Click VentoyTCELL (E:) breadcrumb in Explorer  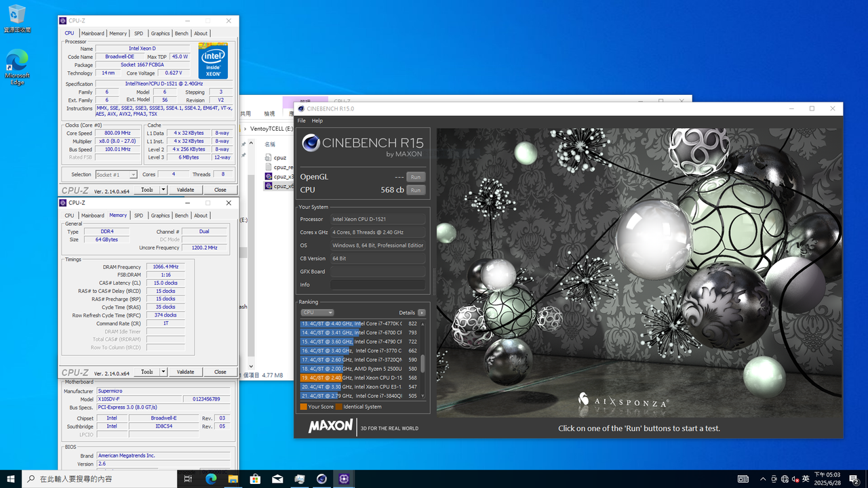[272, 128]
